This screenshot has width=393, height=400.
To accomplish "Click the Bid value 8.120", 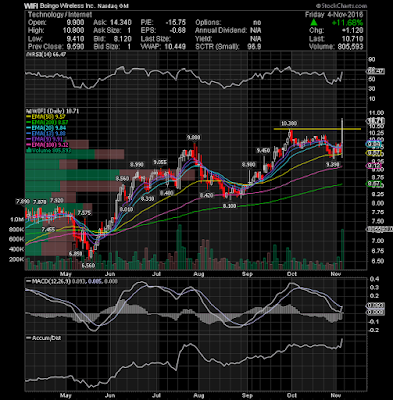I will pyautogui.click(x=122, y=39).
